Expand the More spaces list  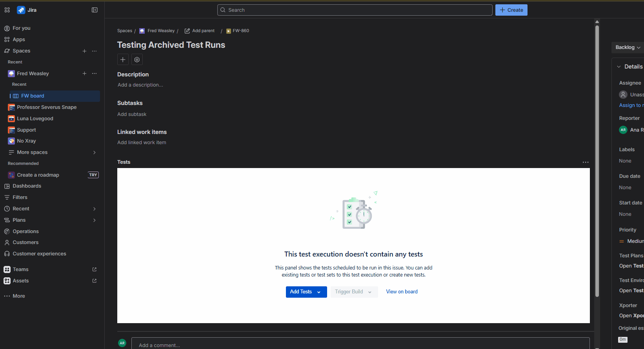point(94,152)
